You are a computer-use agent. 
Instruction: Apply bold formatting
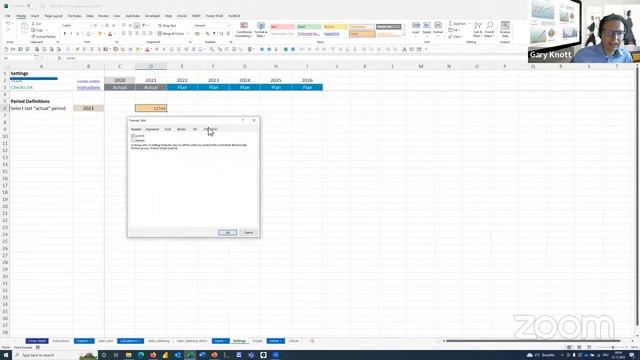pyautogui.click(x=64, y=34)
